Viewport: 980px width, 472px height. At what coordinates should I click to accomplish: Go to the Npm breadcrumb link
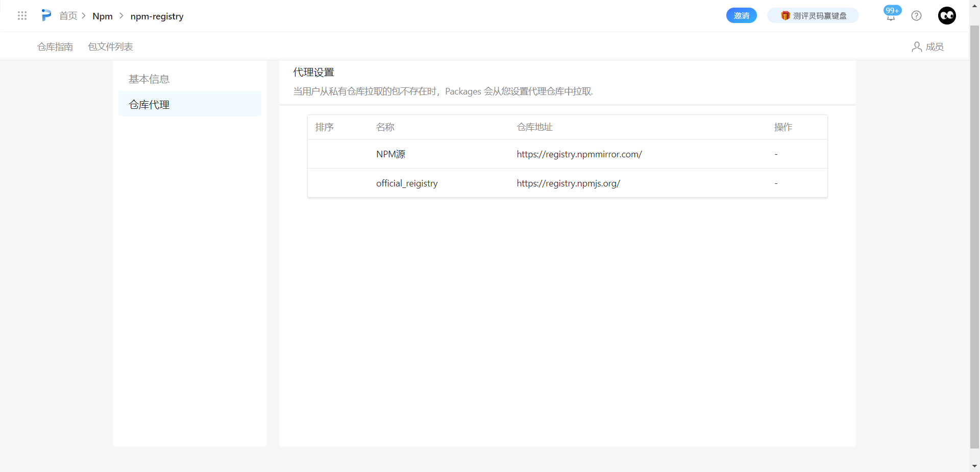103,16
